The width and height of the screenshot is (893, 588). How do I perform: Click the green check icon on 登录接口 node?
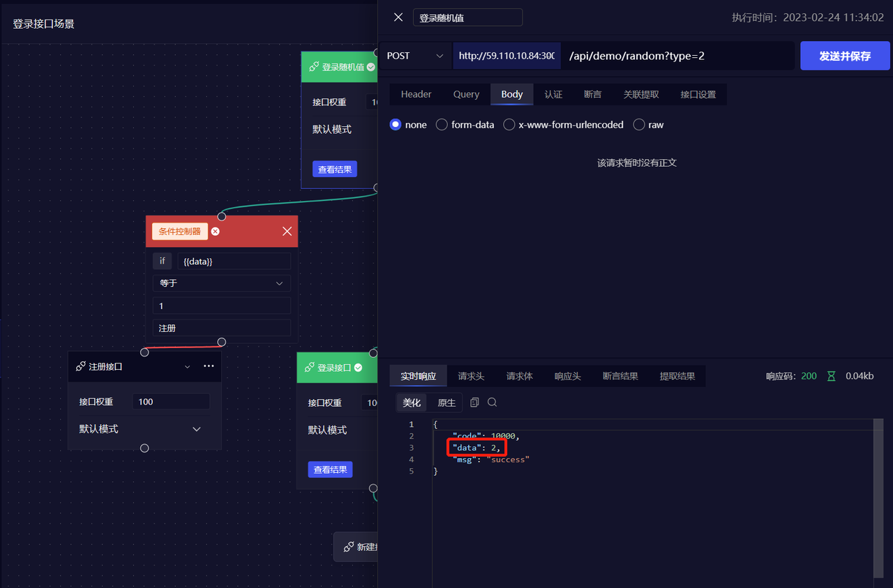(x=358, y=368)
